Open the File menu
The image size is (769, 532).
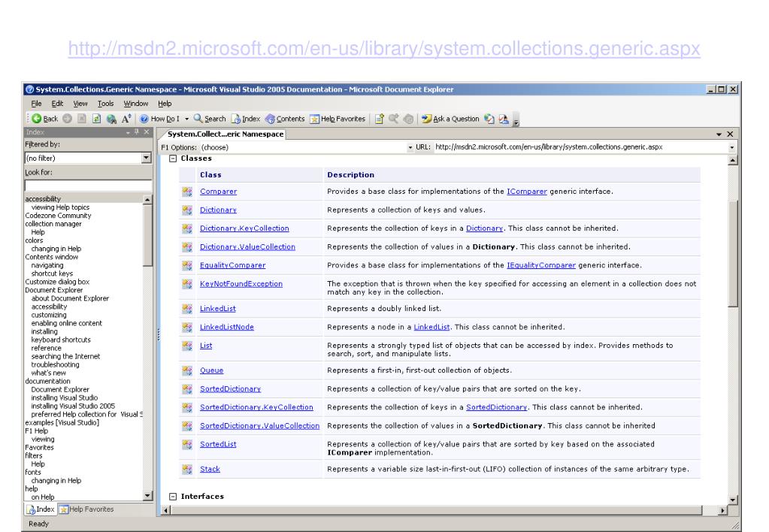[36, 104]
